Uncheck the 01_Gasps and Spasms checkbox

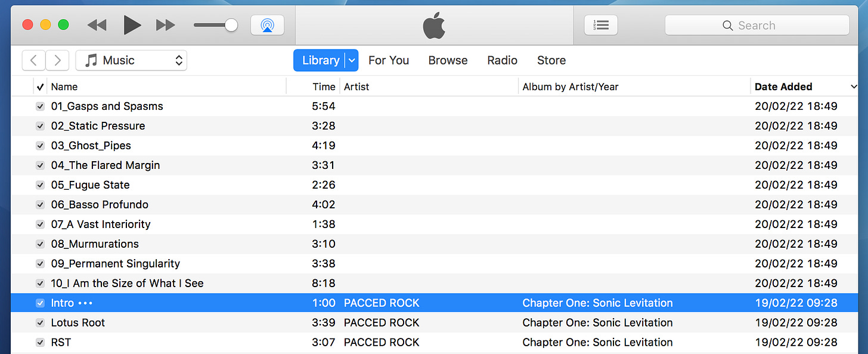pyautogui.click(x=40, y=106)
